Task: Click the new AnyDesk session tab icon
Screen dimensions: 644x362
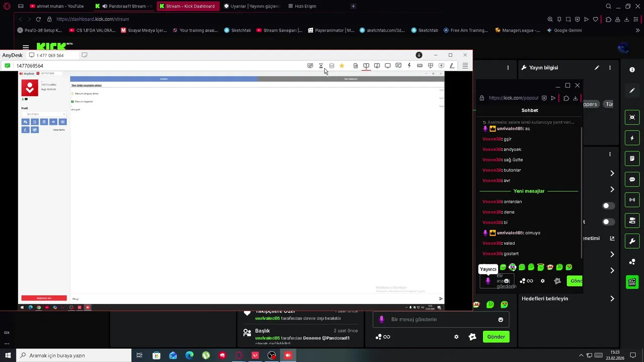Action: [85, 55]
